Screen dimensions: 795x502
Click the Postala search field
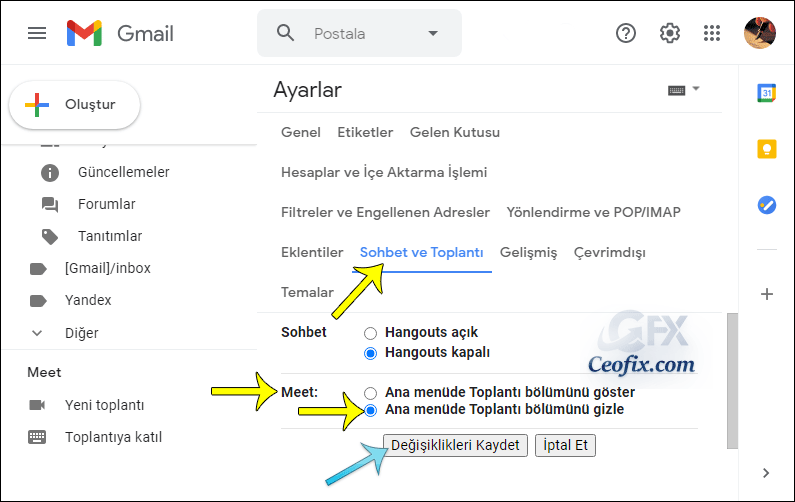click(359, 33)
